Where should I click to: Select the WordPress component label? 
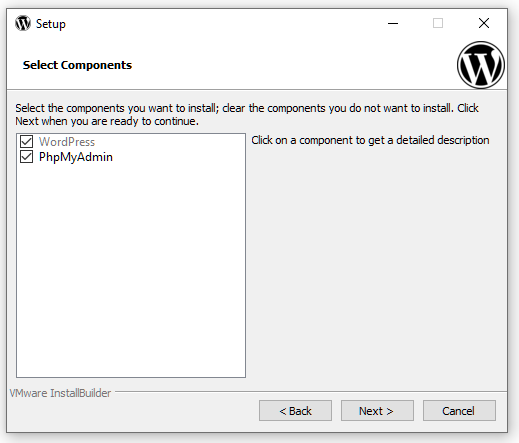click(67, 142)
